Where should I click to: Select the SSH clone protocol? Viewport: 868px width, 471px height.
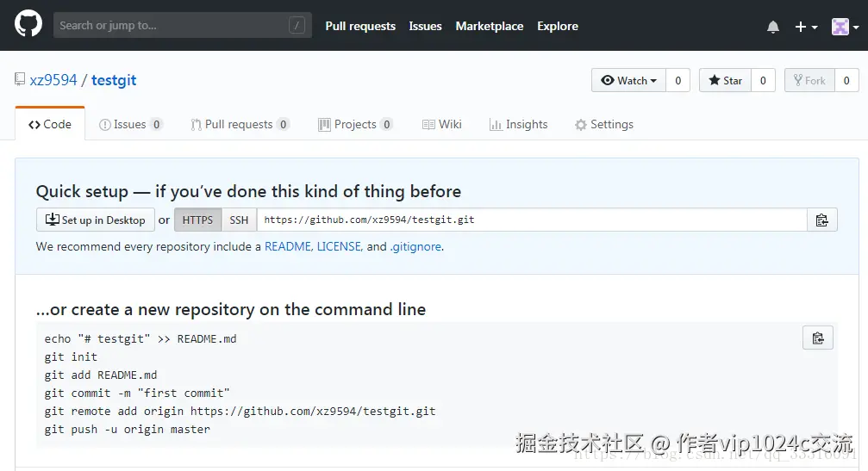(x=239, y=220)
